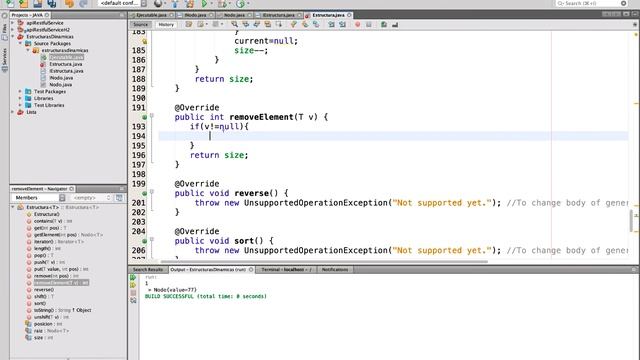Toggle Highlight Search icon in editor toolbar
Screen dimensions: 640x360
point(267,24)
